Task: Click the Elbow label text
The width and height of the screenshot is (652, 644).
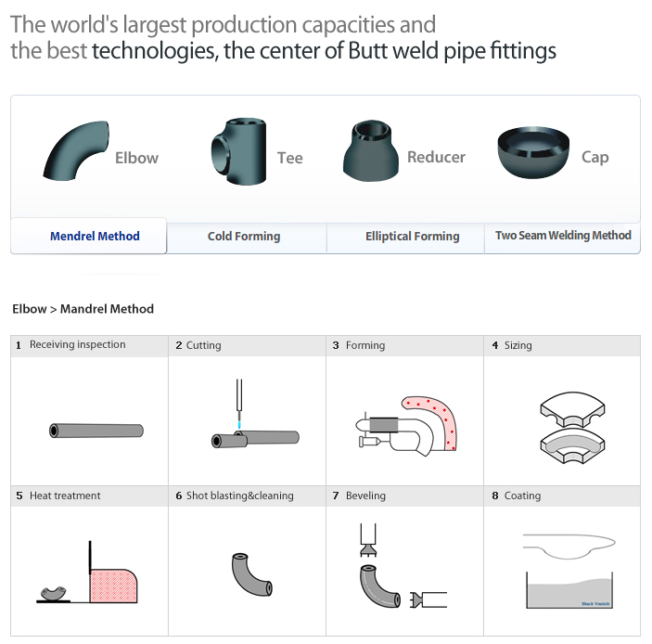Action: [136, 158]
